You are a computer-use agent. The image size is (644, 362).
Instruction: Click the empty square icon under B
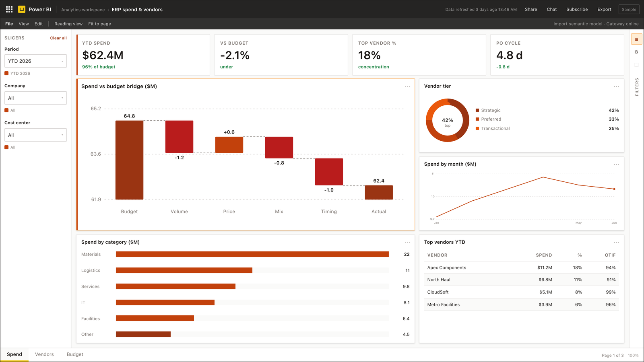[x=636, y=65]
